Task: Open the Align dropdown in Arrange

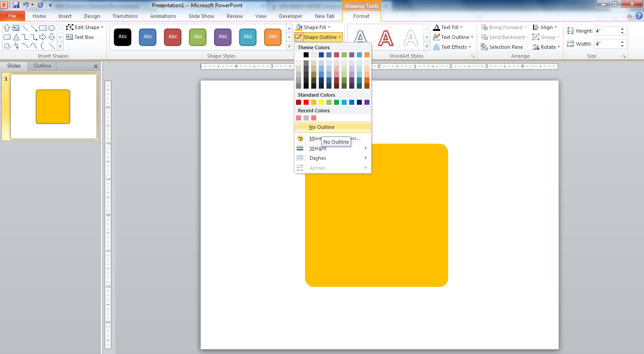Action: click(545, 27)
